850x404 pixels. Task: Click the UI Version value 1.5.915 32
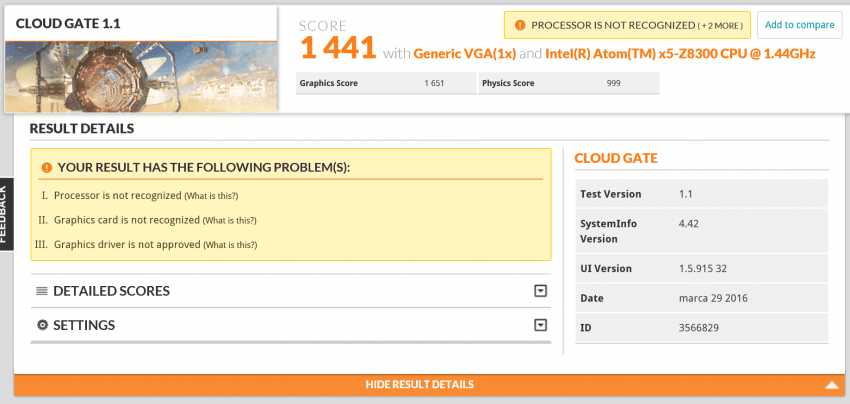pos(703,268)
